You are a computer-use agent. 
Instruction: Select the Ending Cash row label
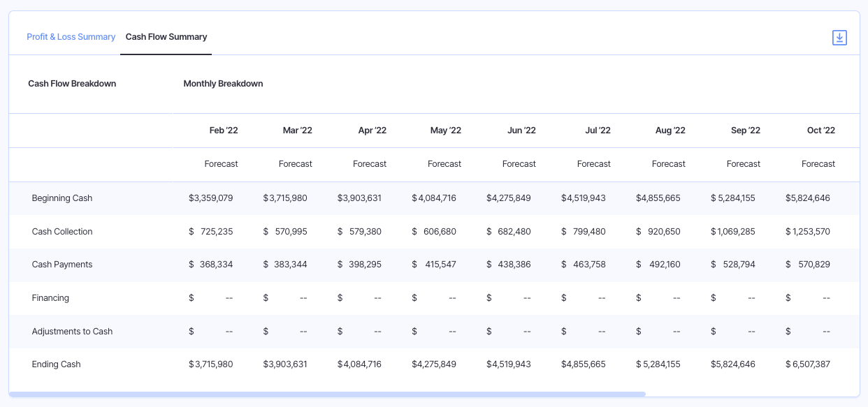55,364
